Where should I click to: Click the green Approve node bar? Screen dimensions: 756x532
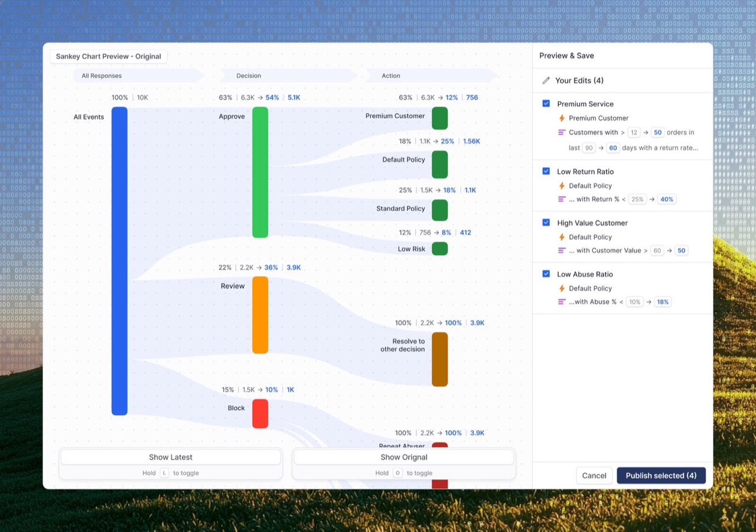pos(260,172)
